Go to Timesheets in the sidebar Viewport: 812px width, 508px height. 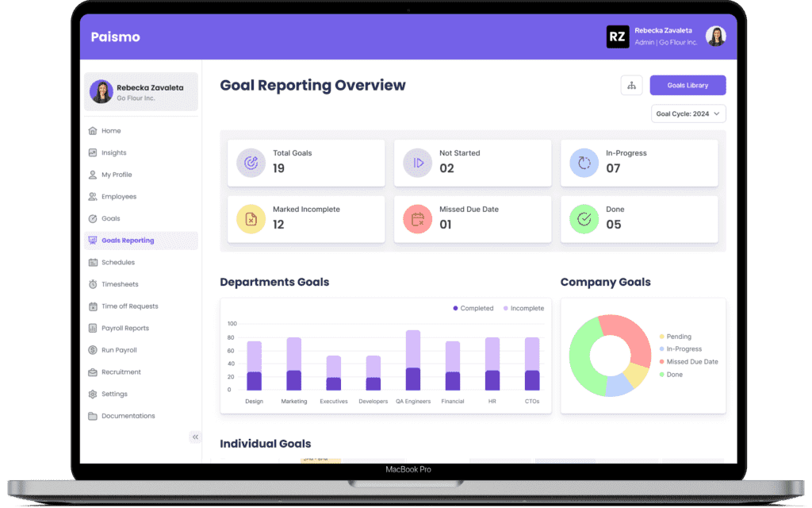[x=119, y=284]
